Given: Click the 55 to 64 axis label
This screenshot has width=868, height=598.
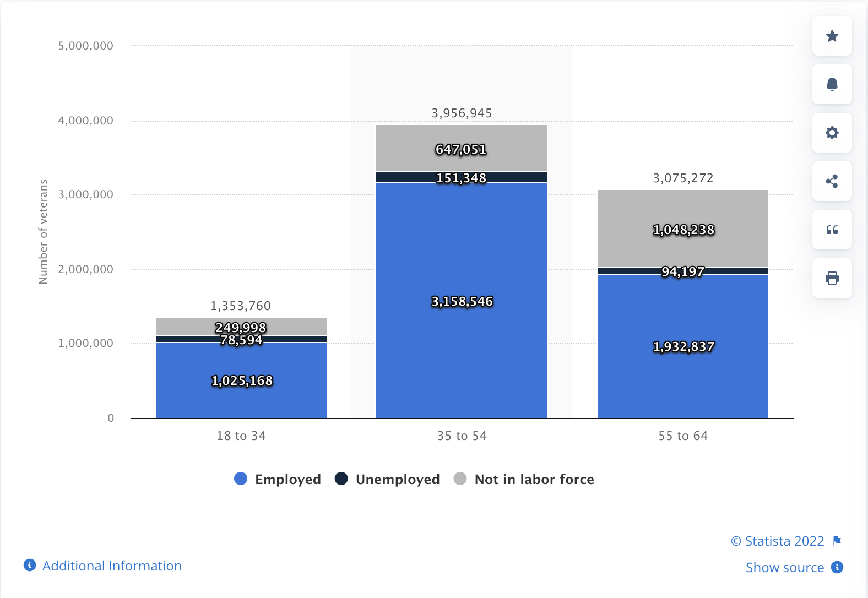Looking at the screenshot, I should coord(683,436).
